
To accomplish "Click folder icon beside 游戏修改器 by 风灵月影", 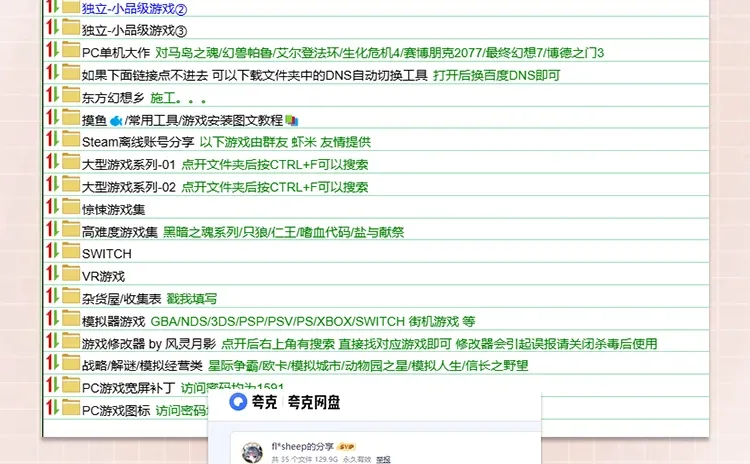I will 71,340.
